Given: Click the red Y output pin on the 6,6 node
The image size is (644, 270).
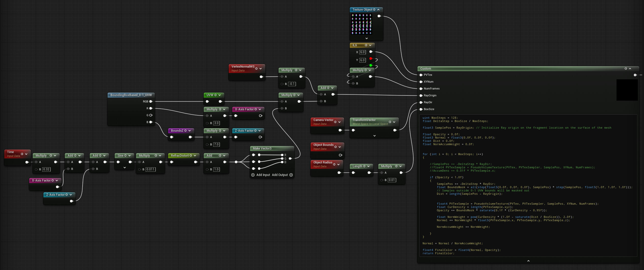Looking at the screenshot, I should 371,58.
